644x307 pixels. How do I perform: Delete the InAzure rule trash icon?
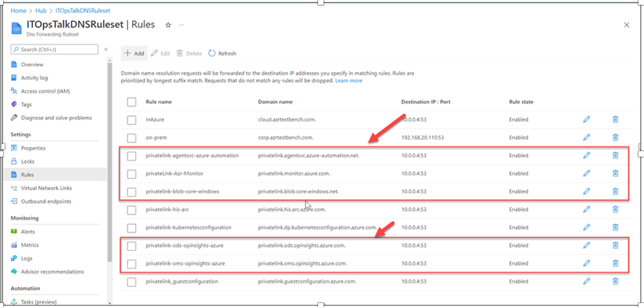point(615,119)
